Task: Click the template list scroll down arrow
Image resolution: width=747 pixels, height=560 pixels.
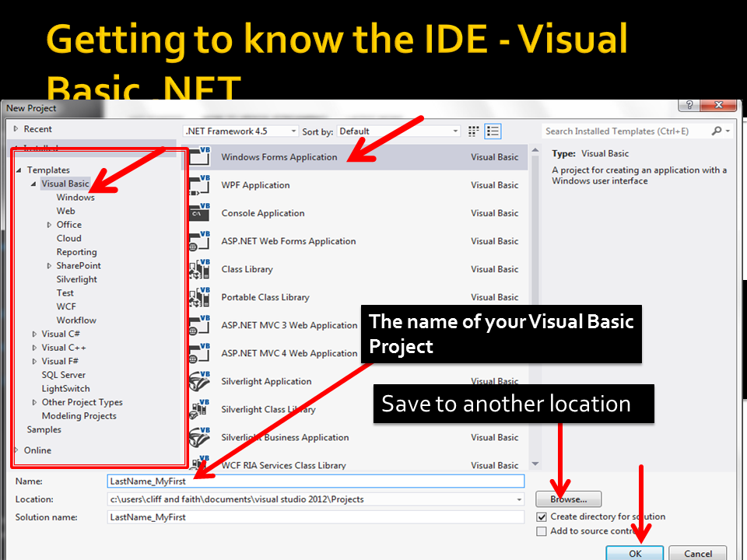Action: click(535, 464)
